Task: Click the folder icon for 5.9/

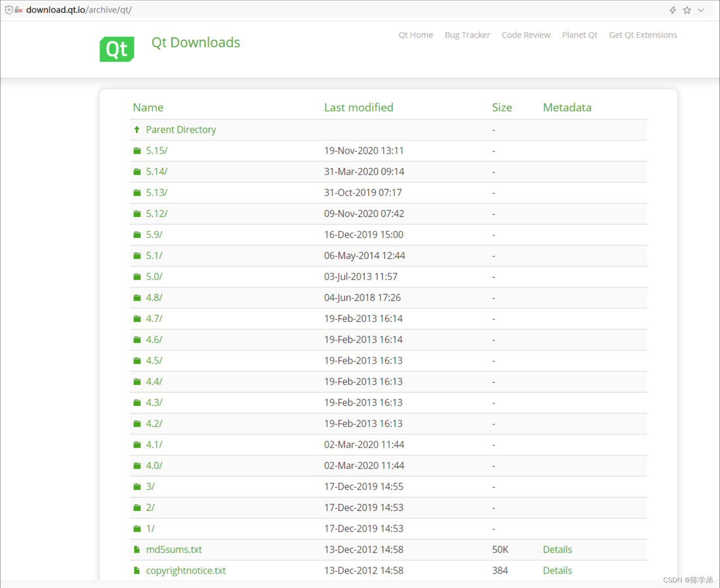Action: [137, 235]
